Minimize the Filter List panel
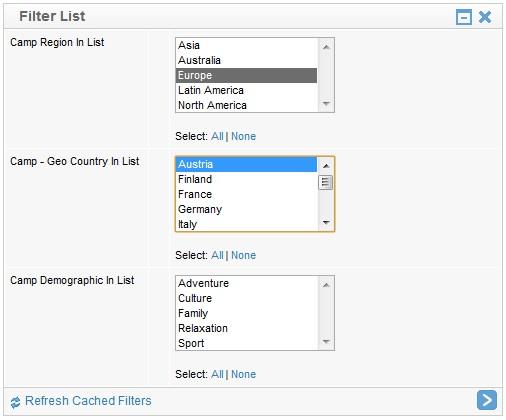Image resolution: width=506 pixels, height=420 pixels. (463, 17)
